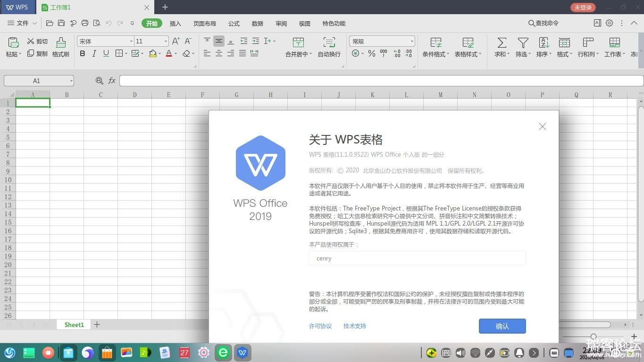The image size is (644, 362).
Task: Click the Wrap Text (自动换行) icon
Action: [329, 43]
